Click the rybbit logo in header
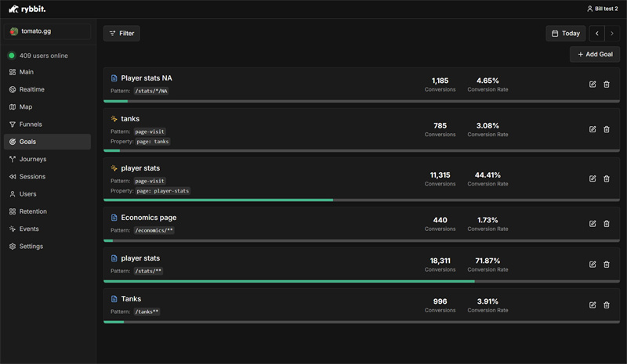This screenshot has width=627, height=364. [27, 9]
